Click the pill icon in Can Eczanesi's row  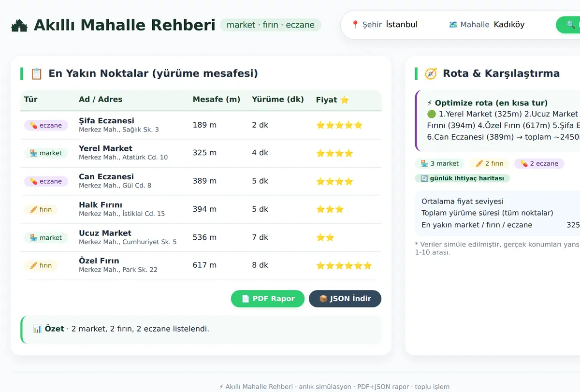tap(33, 181)
